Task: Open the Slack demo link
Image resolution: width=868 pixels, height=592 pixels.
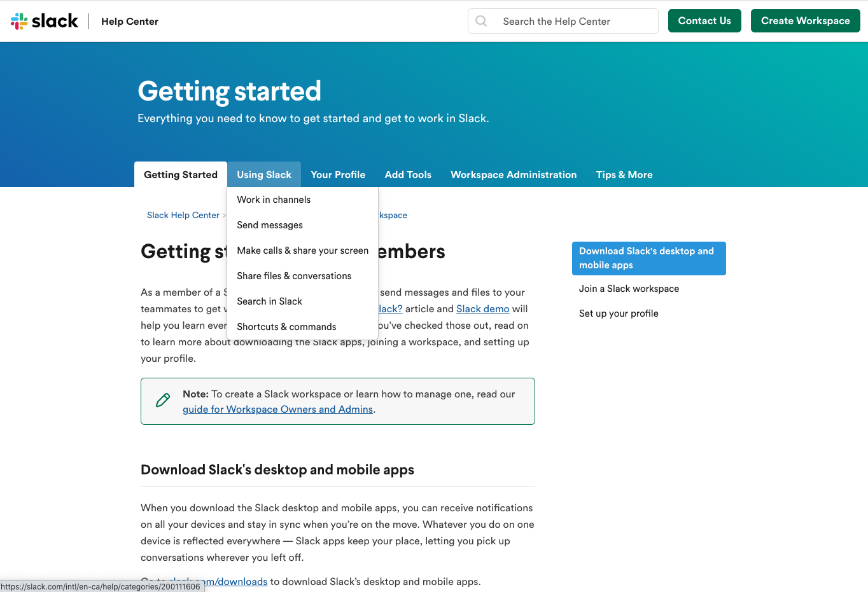Action: coord(483,308)
